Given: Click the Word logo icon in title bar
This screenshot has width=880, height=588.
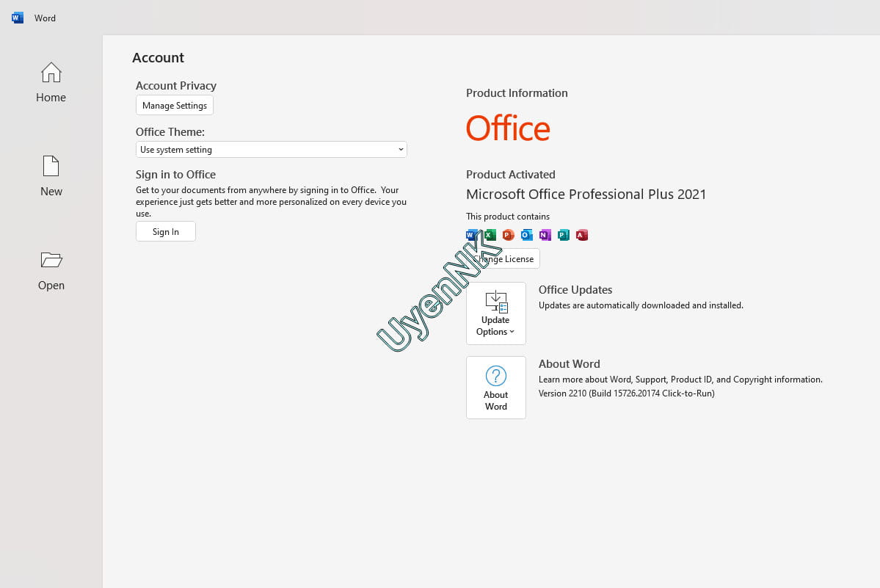Looking at the screenshot, I should pyautogui.click(x=18, y=18).
